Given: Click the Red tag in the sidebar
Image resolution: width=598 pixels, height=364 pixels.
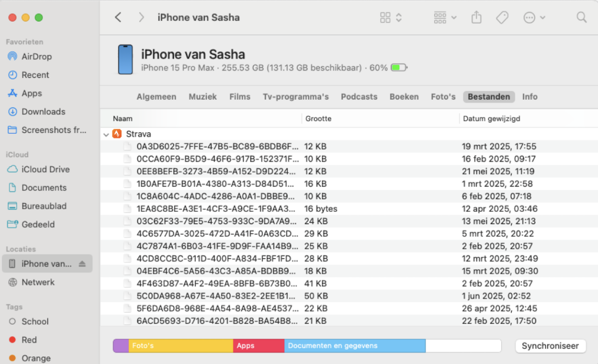Looking at the screenshot, I should (29, 340).
